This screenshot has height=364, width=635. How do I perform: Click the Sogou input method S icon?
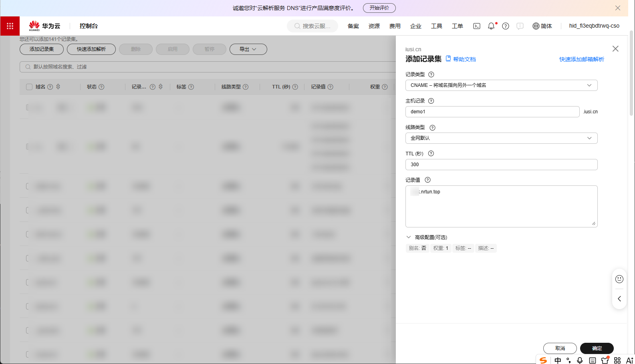pyautogui.click(x=543, y=360)
